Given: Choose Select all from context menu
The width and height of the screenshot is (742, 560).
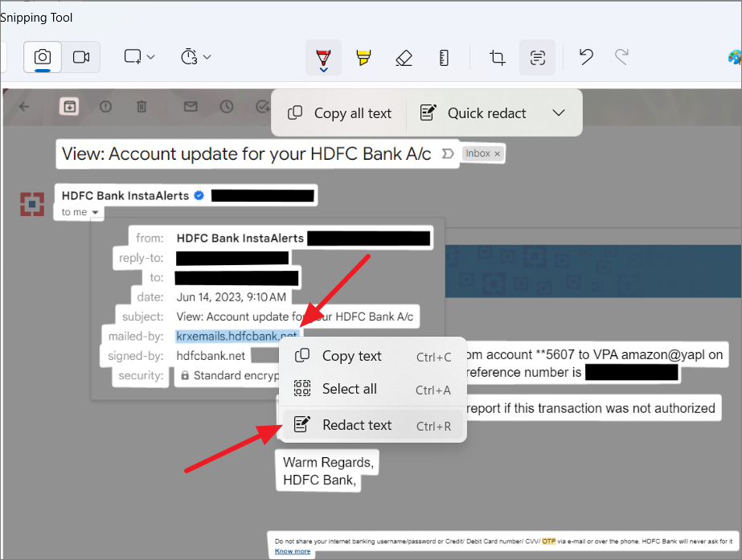Looking at the screenshot, I should (373, 389).
